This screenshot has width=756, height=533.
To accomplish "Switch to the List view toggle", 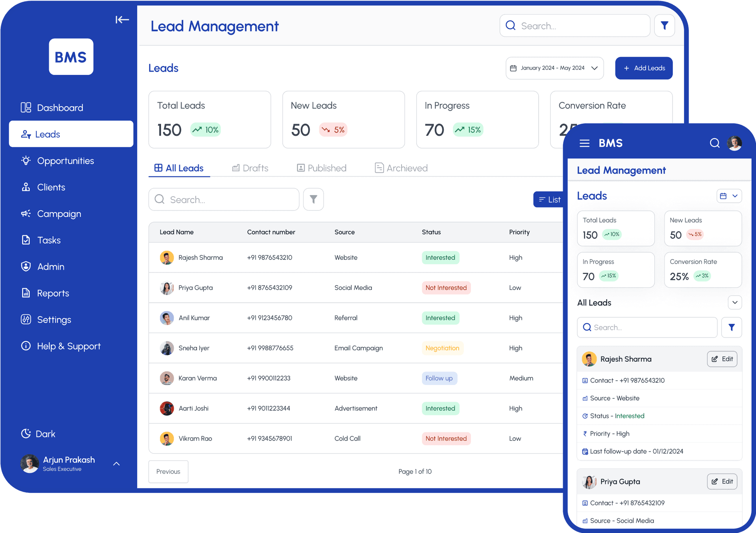I will (x=549, y=200).
